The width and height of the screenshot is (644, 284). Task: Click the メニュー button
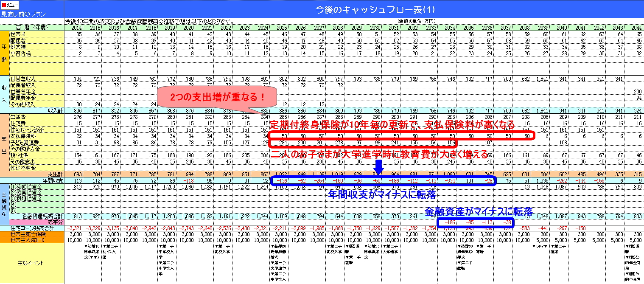[x=10, y=6]
